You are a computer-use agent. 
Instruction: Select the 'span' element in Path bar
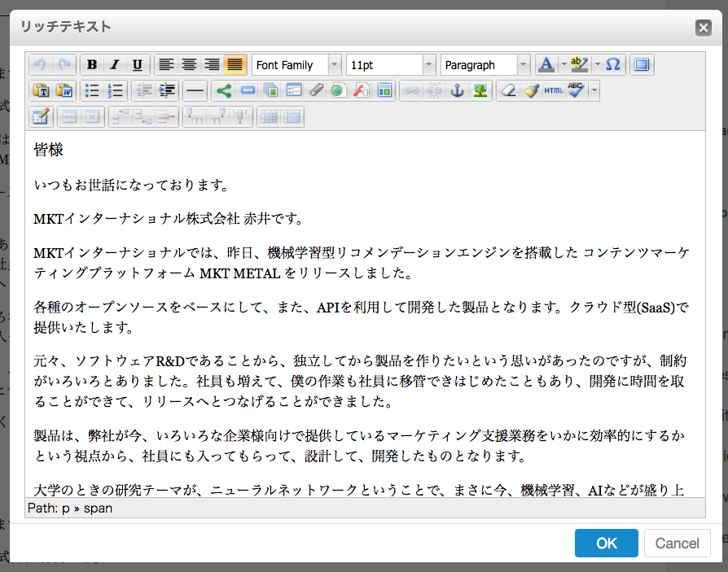pyautogui.click(x=98, y=509)
